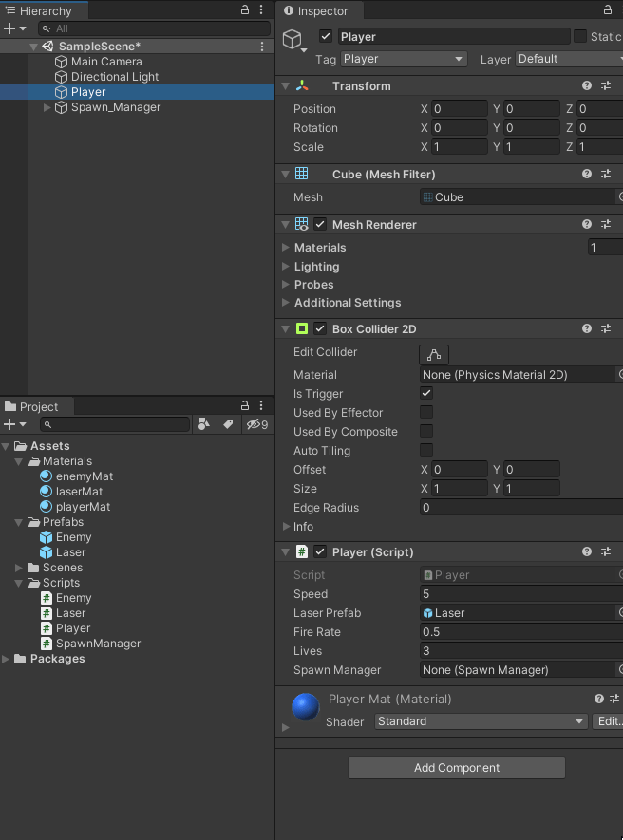Viewport: 623px width, 840px height.
Task: Expand the Lighting foldout
Action: (286, 267)
